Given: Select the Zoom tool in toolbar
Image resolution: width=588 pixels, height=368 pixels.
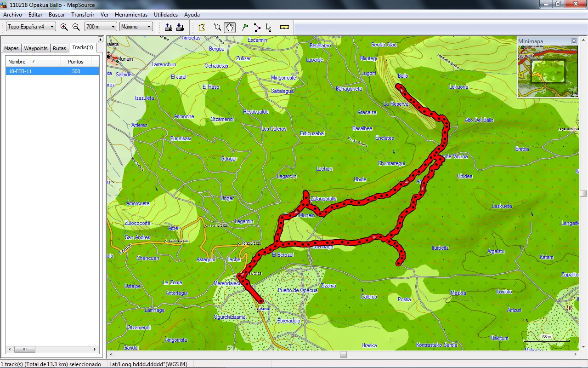Looking at the screenshot, I should [x=218, y=27].
